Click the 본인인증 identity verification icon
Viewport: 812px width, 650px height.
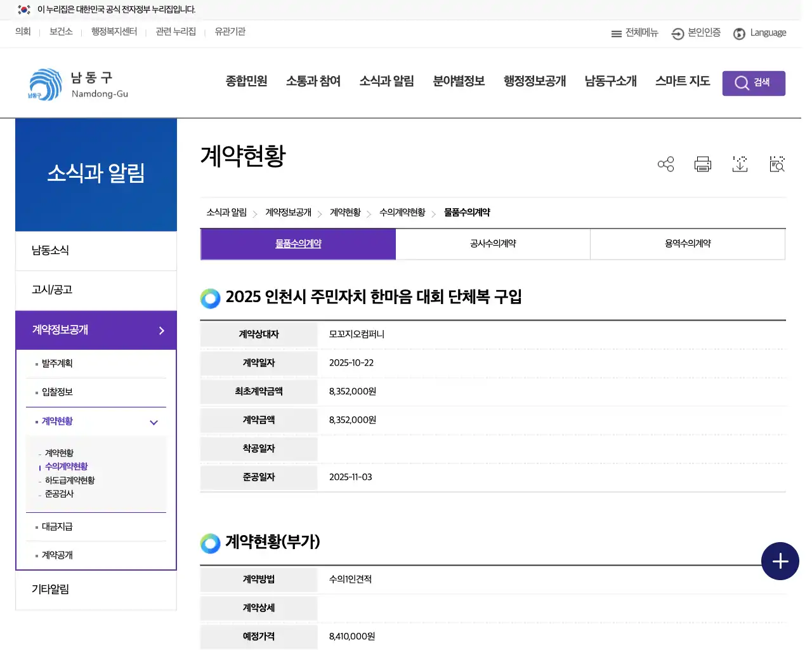tap(676, 33)
